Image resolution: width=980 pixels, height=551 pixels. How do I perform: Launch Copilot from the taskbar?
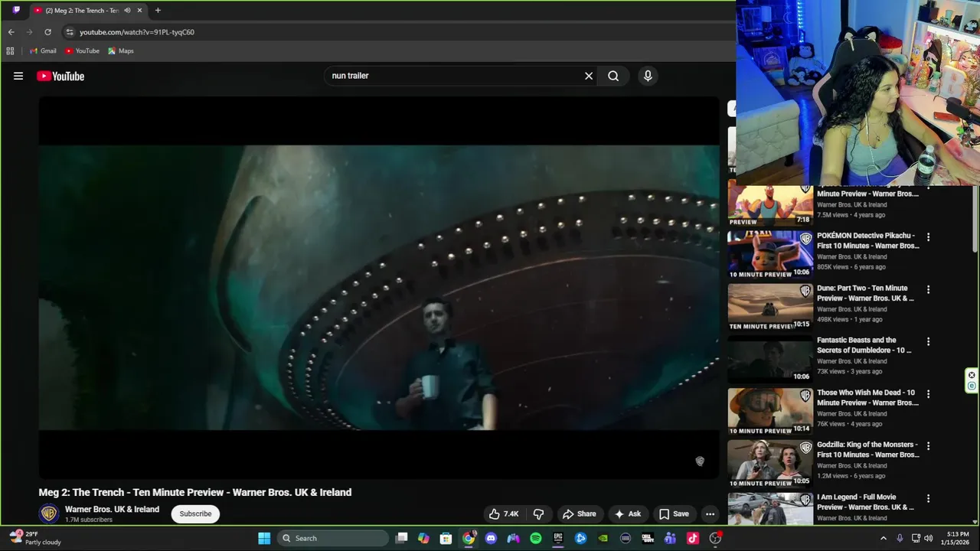click(x=423, y=538)
